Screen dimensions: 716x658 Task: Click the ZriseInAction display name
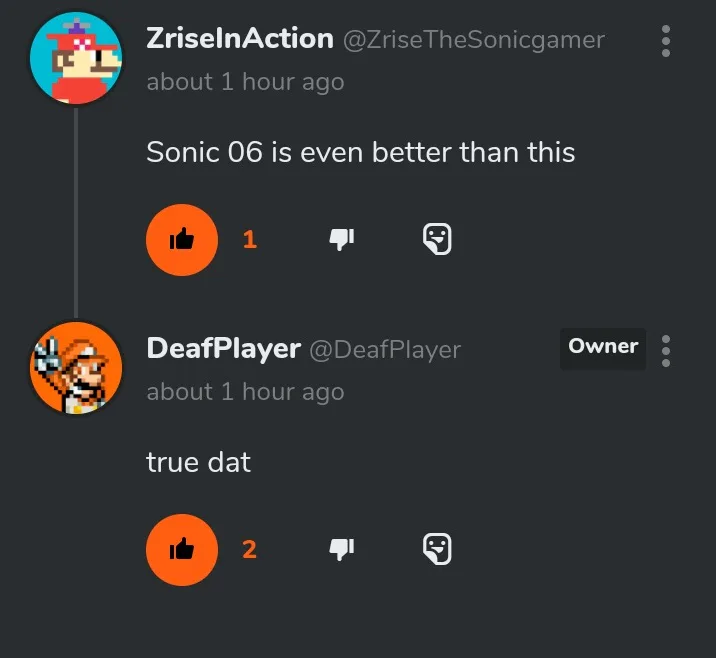240,39
